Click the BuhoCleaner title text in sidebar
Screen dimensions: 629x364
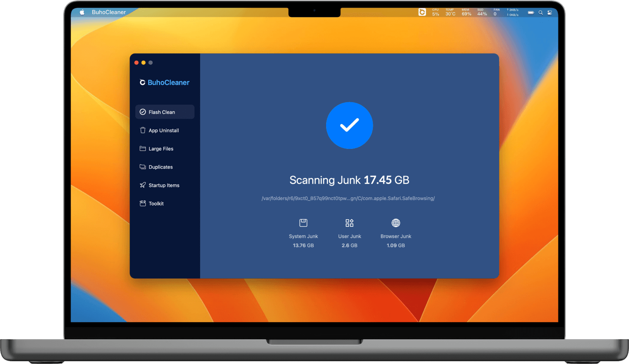click(168, 82)
